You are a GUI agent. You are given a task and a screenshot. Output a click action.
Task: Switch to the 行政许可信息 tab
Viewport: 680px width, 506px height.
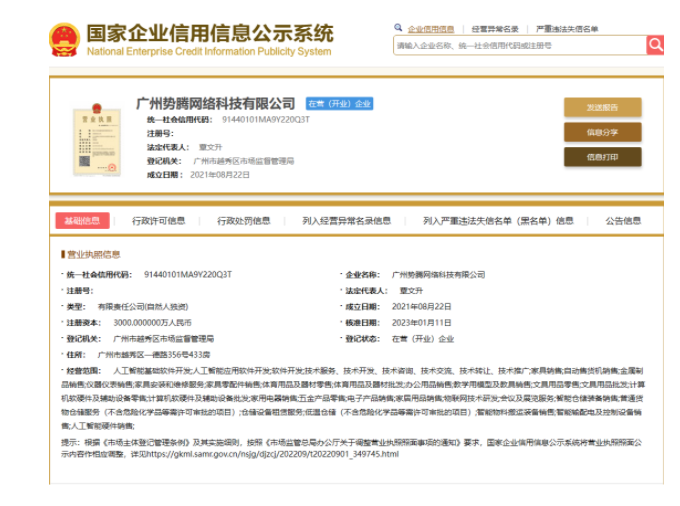coord(158,221)
